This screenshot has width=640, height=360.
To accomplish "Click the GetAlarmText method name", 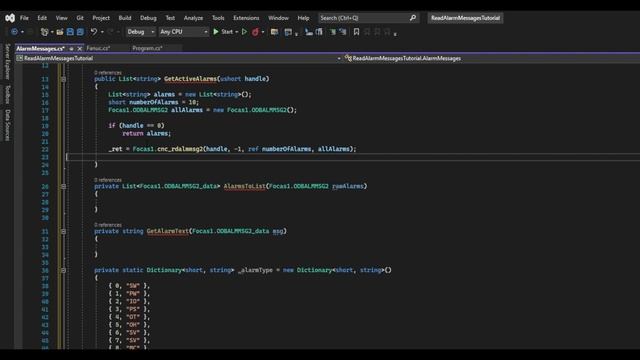I will pyautogui.click(x=168, y=231).
